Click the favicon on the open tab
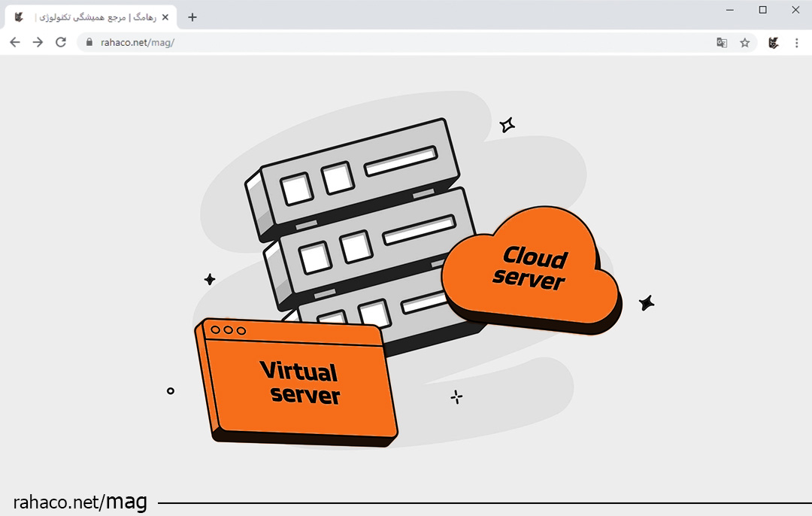The image size is (812, 516). 19,17
